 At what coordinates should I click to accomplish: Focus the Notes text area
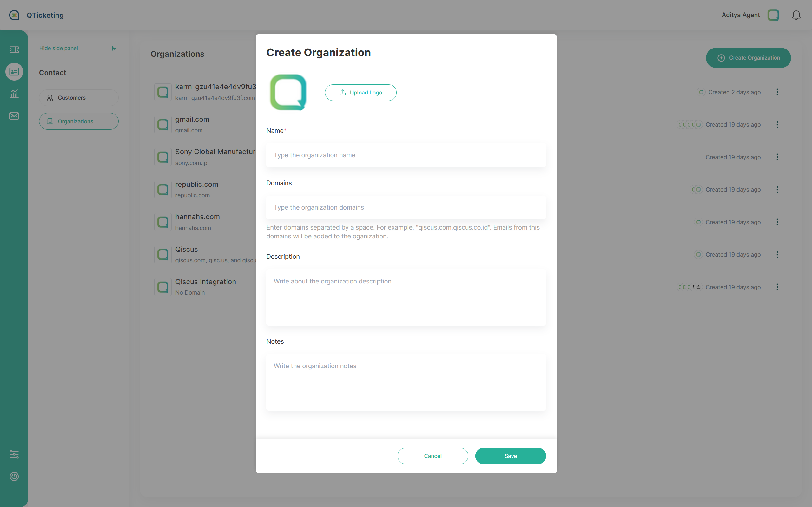pos(406,383)
